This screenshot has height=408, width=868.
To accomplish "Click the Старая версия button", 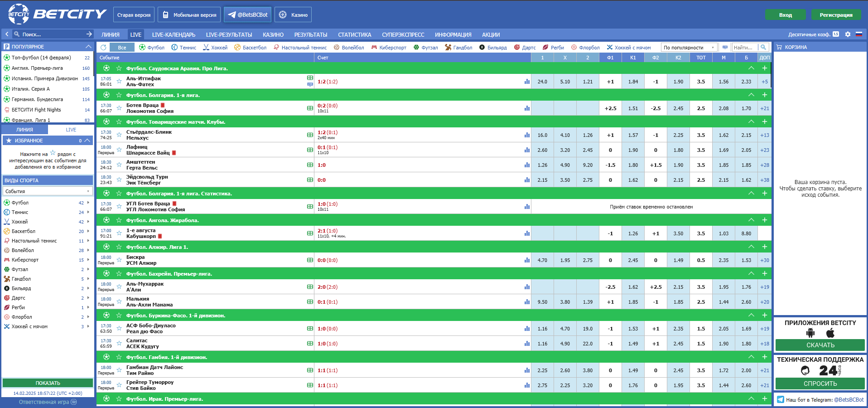I will pos(134,15).
